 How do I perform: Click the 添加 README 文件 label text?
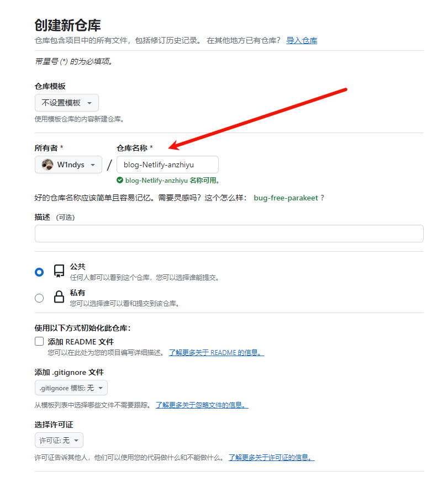pos(81,342)
